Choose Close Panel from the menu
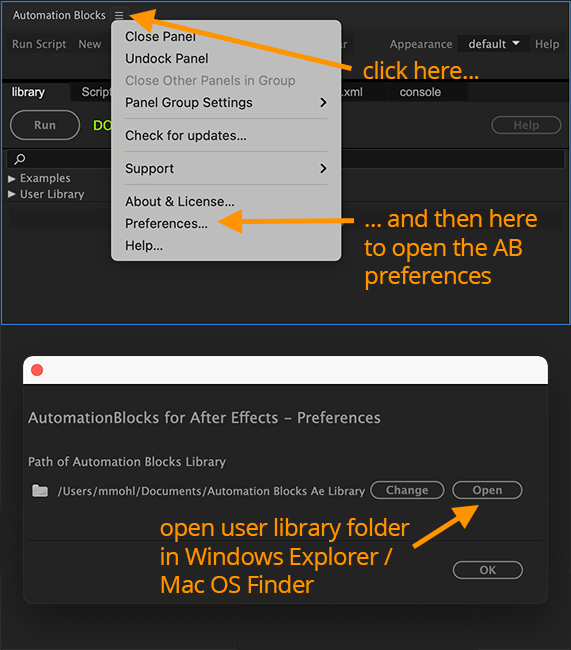The image size is (571, 650). (x=160, y=36)
